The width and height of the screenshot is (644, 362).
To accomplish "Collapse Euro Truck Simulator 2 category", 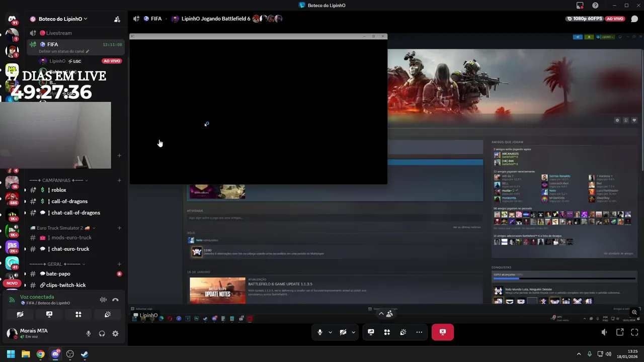I will pos(62,228).
